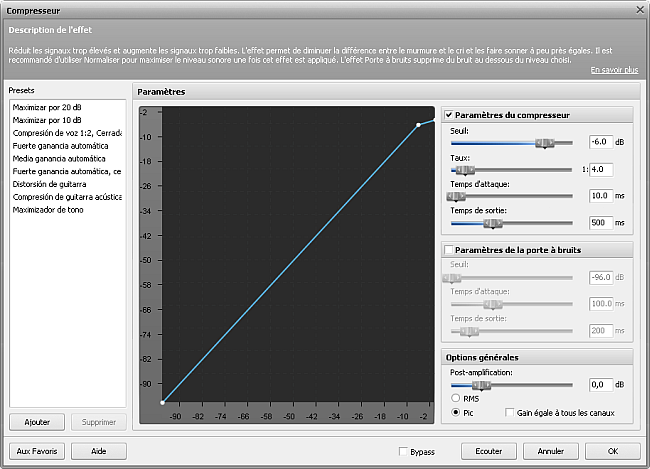The width and height of the screenshot is (650, 469).
Task: Open the En savoir plus link
Action: tap(615, 70)
